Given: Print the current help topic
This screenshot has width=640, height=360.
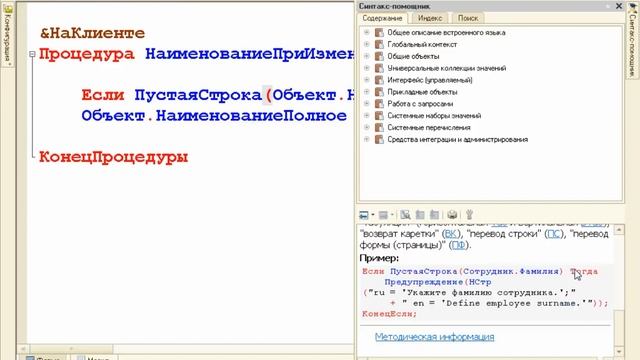Looking at the screenshot, I should point(452,215).
